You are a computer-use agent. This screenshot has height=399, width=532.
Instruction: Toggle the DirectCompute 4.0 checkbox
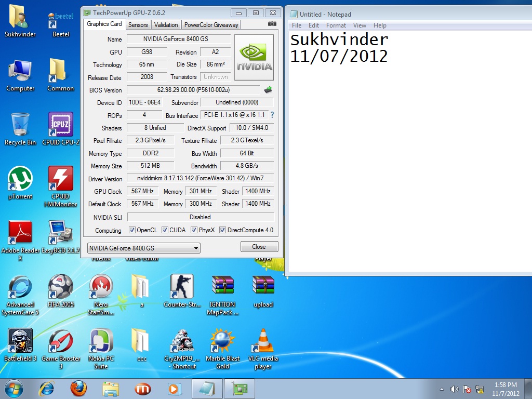tap(222, 230)
